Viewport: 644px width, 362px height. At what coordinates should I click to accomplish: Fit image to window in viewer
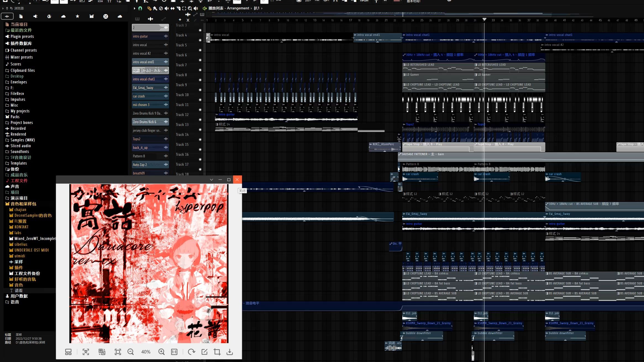click(x=118, y=352)
